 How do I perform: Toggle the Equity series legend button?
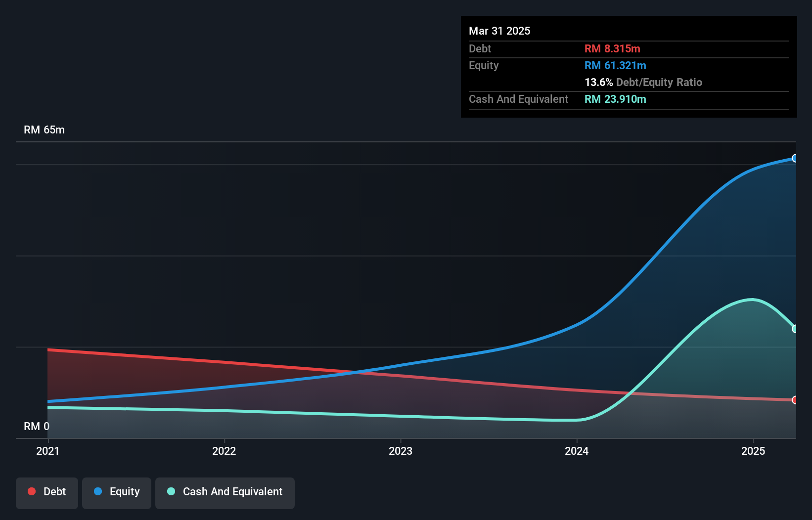coord(117,493)
